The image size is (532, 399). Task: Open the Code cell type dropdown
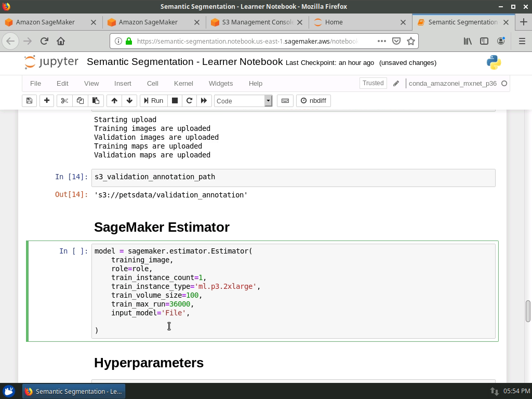243,101
